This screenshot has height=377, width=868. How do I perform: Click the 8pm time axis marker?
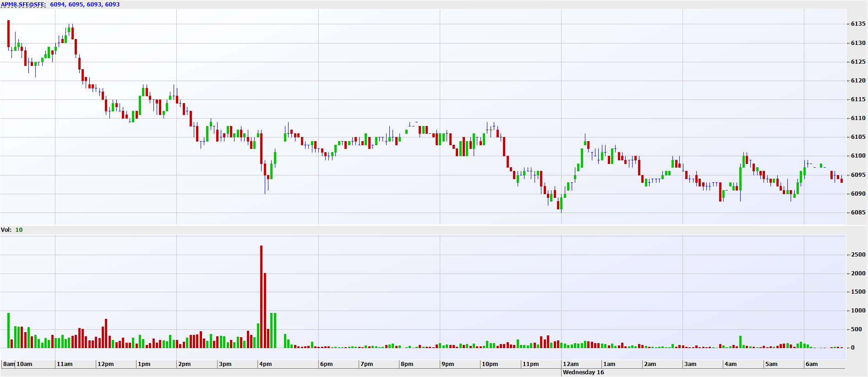[x=407, y=364]
